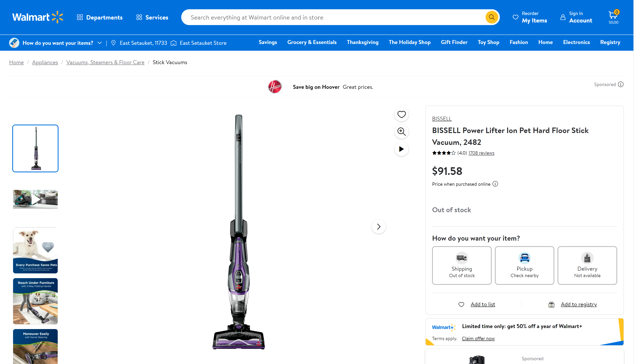Show next product image with right arrow

coord(378,226)
